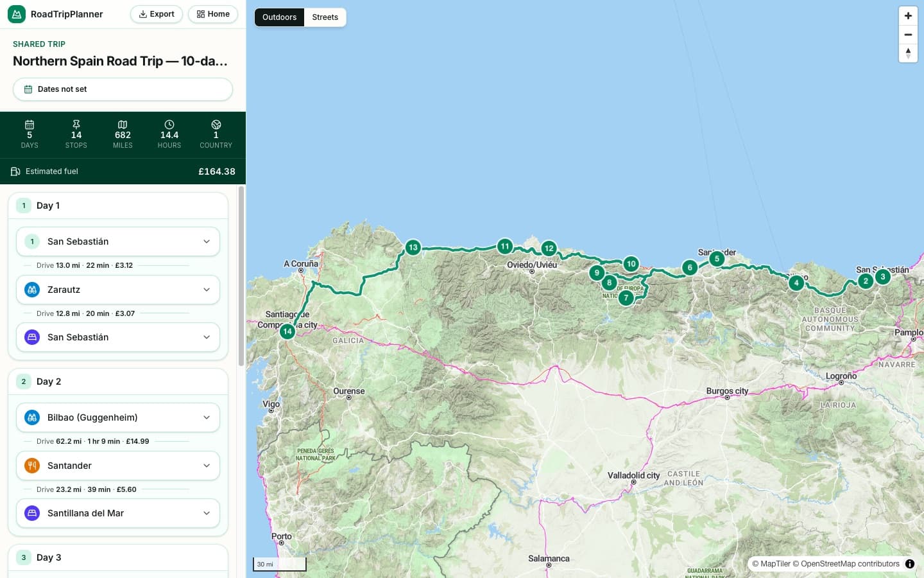Click the Day 1 header
This screenshot has height=578, width=924.
tap(118, 206)
